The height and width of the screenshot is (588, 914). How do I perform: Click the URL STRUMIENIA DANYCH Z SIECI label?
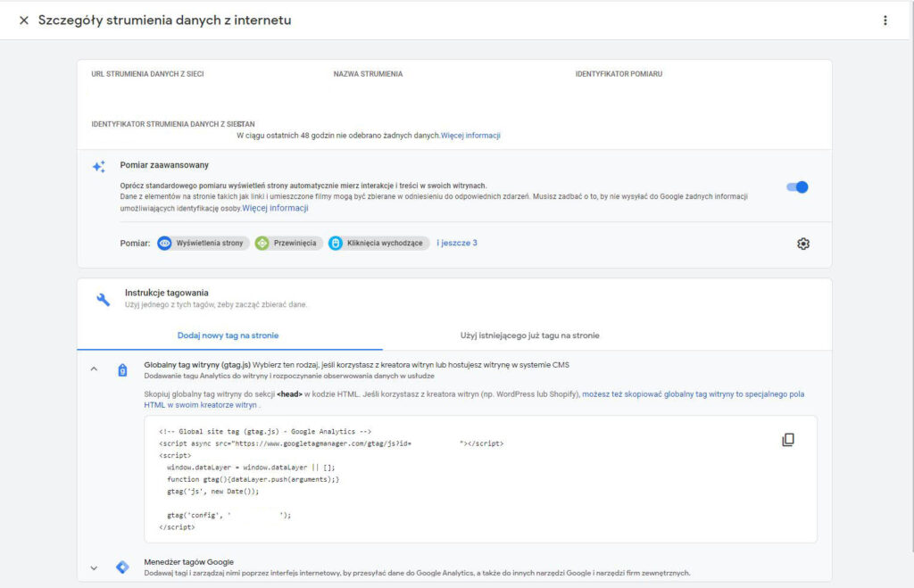147,74
